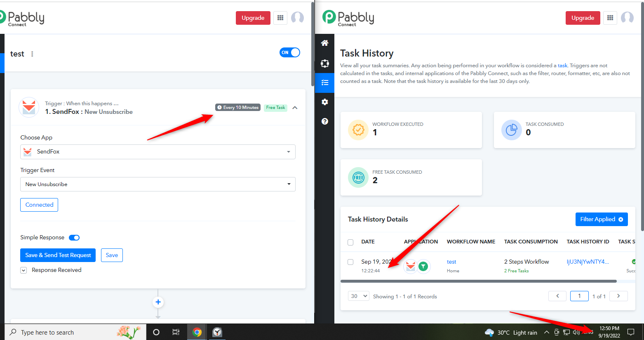
Task: Click the Workflow Executed badge icon
Action: coord(358,130)
